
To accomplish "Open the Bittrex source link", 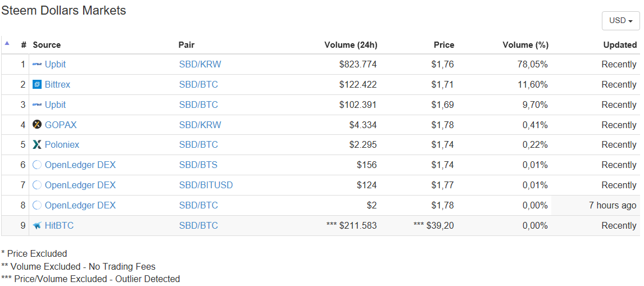I will [x=57, y=85].
